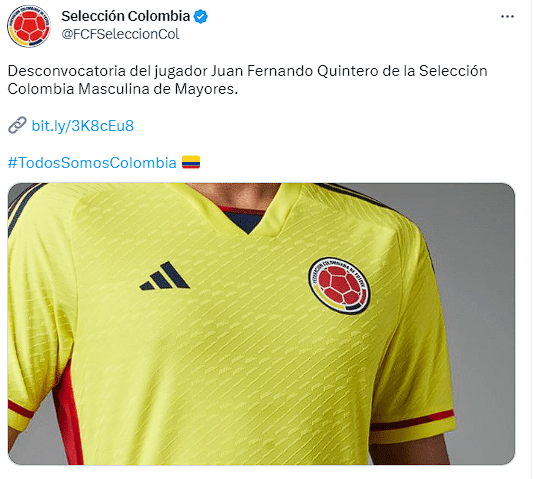Click the Selección Colombia display name
Image resolution: width=533 pixels, height=479 pixels.
[125, 16]
